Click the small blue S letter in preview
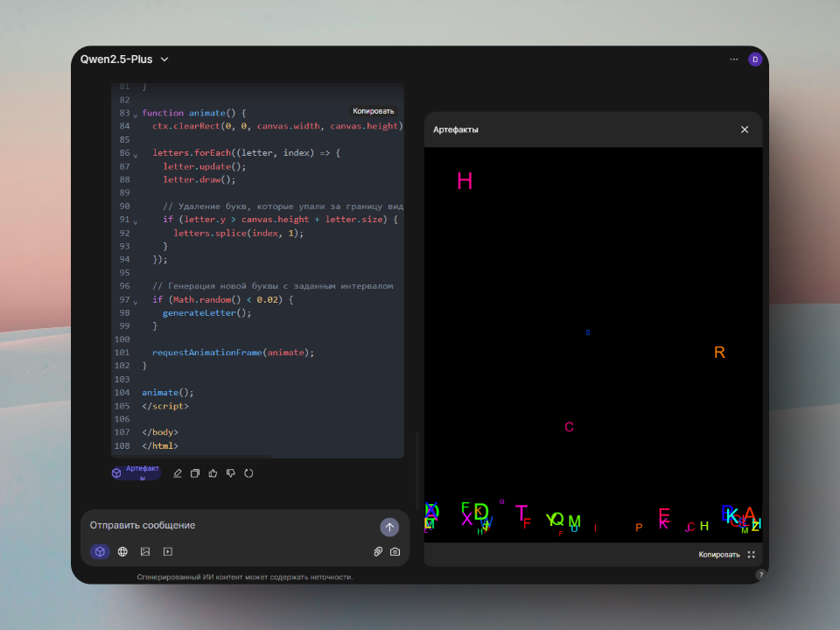 pyautogui.click(x=588, y=332)
